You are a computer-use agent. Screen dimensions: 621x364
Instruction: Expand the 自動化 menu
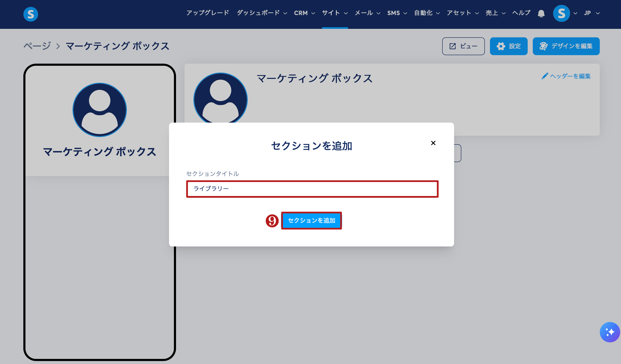click(427, 13)
